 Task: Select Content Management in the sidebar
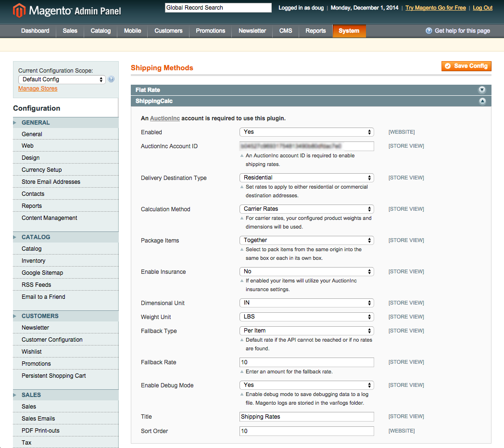65,218
